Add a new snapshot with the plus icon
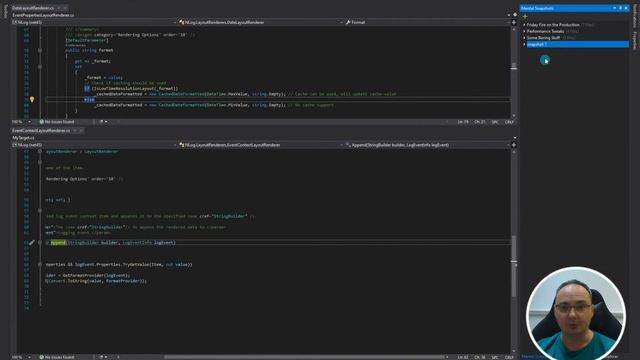Screen dimensions: 640x360 pyautogui.click(x=525, y=16)
